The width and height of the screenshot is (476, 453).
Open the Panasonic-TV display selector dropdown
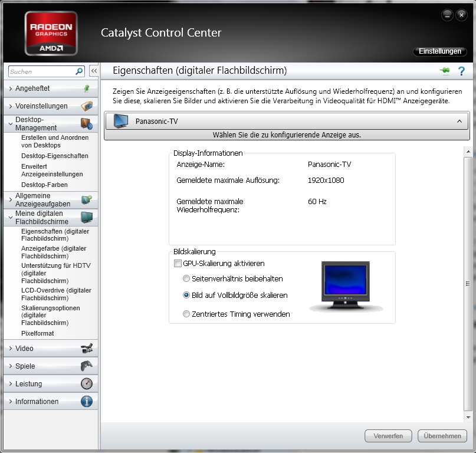[287, 121]
